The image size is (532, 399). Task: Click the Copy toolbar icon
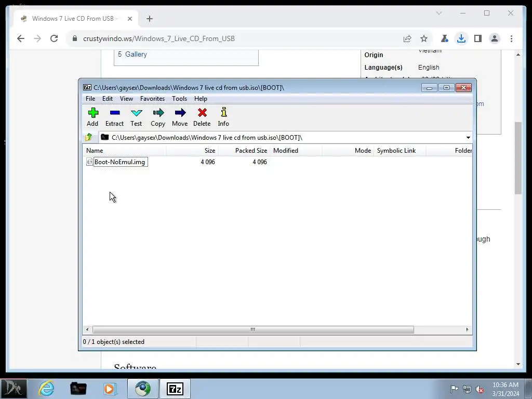(x=158, y=117)
